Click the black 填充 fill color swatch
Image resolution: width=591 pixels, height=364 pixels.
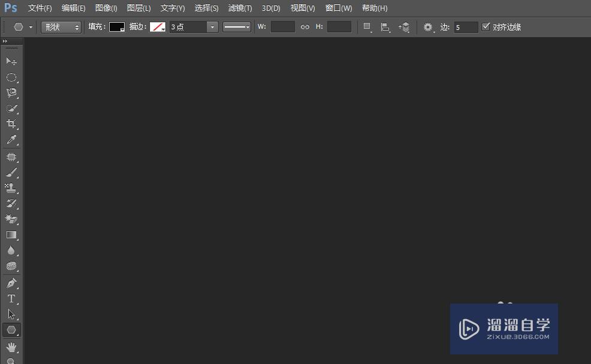(117, 27)
